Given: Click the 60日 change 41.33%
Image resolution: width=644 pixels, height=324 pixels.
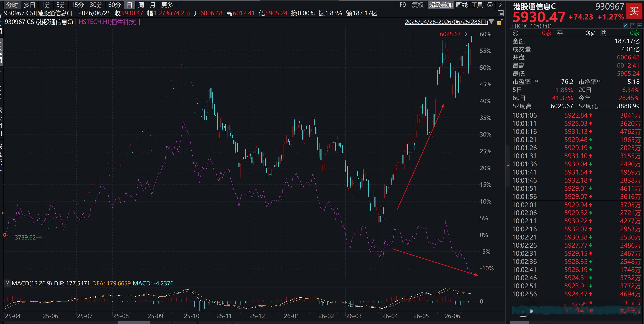Looking at the screenshot, I should [562, 98].
